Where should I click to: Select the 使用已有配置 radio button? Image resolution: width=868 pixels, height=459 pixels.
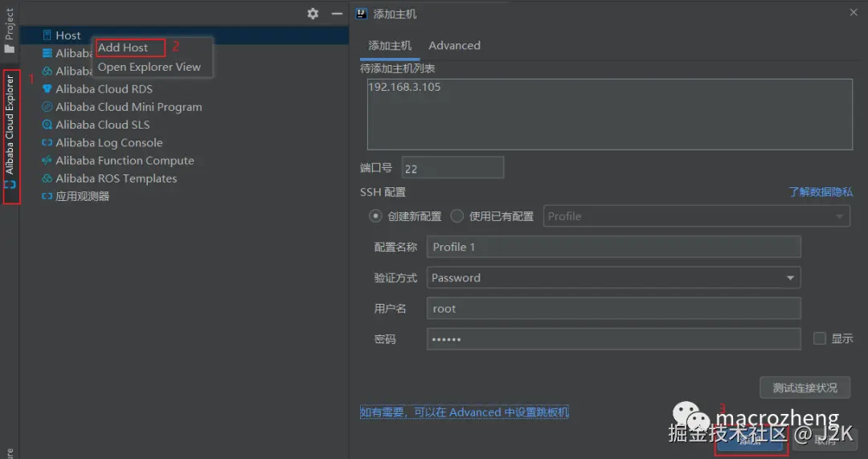coord(457,216)
